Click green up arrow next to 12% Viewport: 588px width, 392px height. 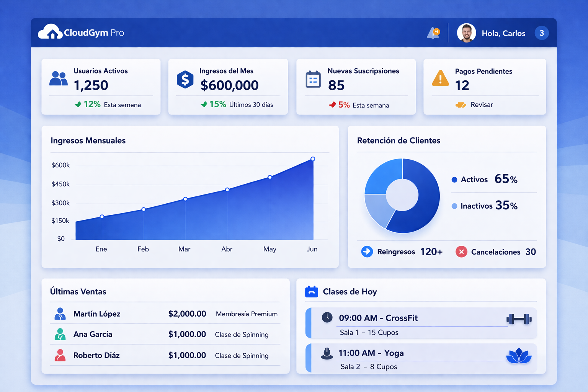tap(78, 104)
